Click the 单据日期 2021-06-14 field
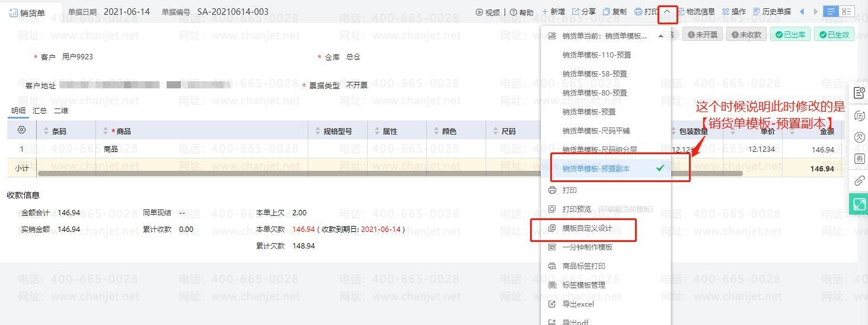Image resolution: width=868 pixels, height=325 pixels. pos(108,12)
